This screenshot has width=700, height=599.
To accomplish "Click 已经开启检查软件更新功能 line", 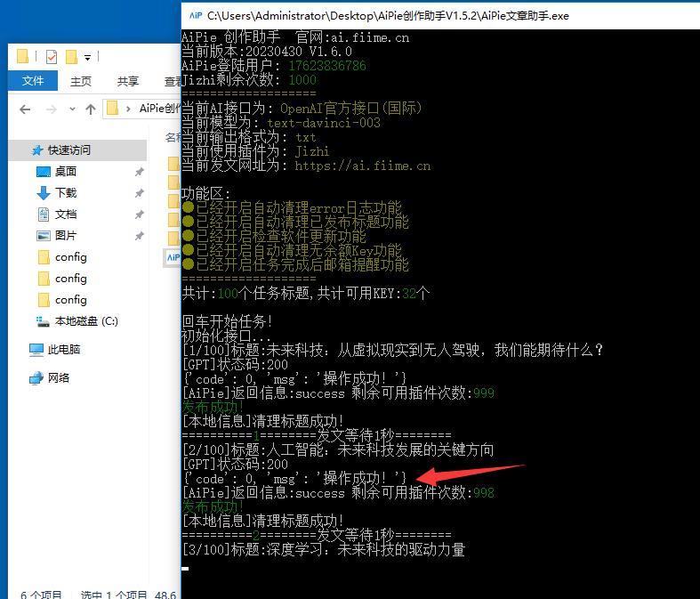I will (x=274, y=236).
